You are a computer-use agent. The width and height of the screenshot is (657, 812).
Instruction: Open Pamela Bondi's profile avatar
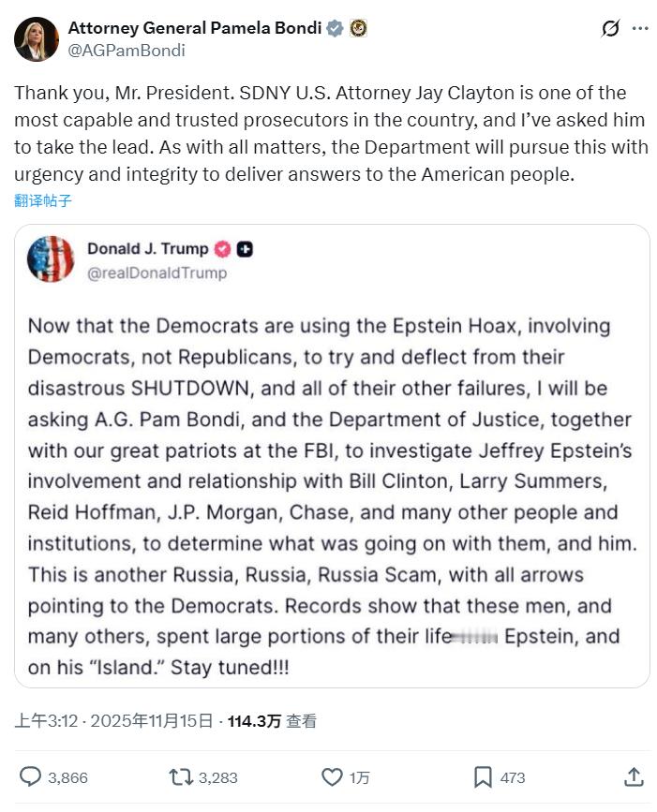click(x=37, y=39)
